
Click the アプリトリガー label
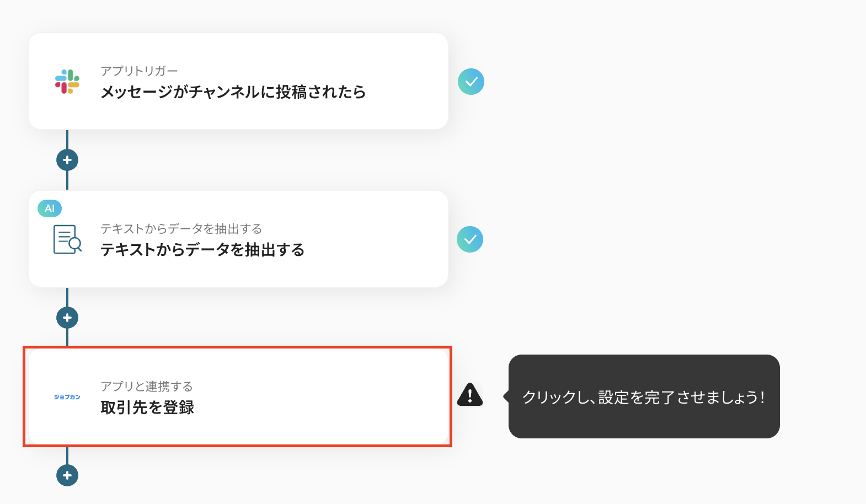[x=139, y=71]
